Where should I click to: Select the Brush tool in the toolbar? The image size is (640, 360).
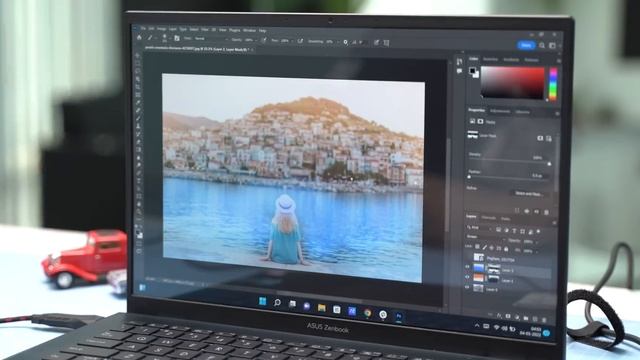138,118
